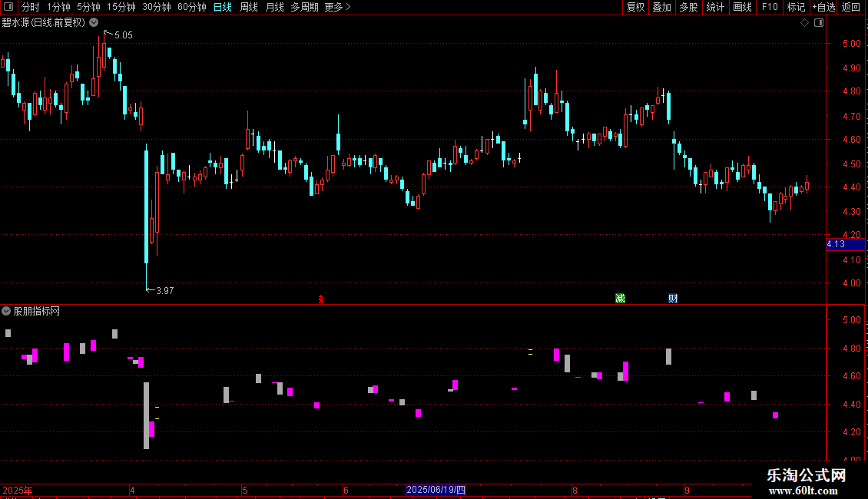Screen dimensions: 868x499
Task: Select the 30分钟 period tab
Action: coord(156,7)
